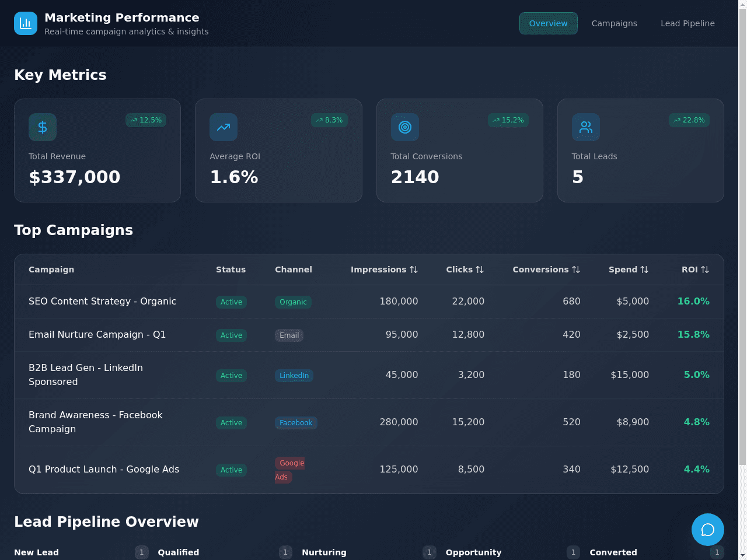
Task: Click the 4.8% ROI value
Action: coord(697,422)
